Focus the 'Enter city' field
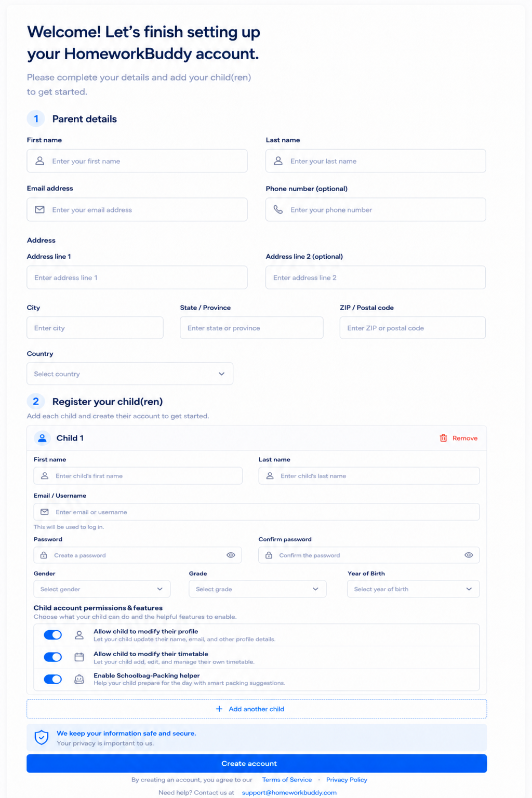532x798 pixels. pyautogui.click(x=95, y=328)
